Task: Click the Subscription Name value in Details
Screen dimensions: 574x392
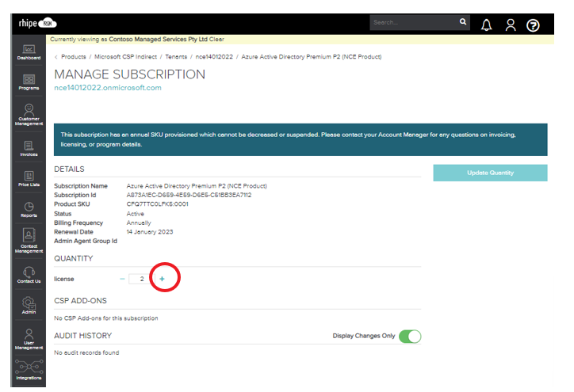Action: coord(197,186)
